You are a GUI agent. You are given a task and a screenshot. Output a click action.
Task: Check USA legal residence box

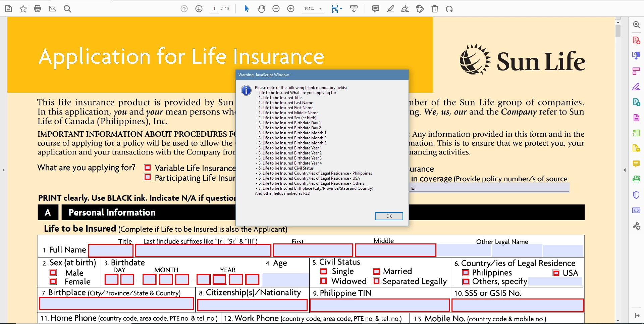coord(556,273)
